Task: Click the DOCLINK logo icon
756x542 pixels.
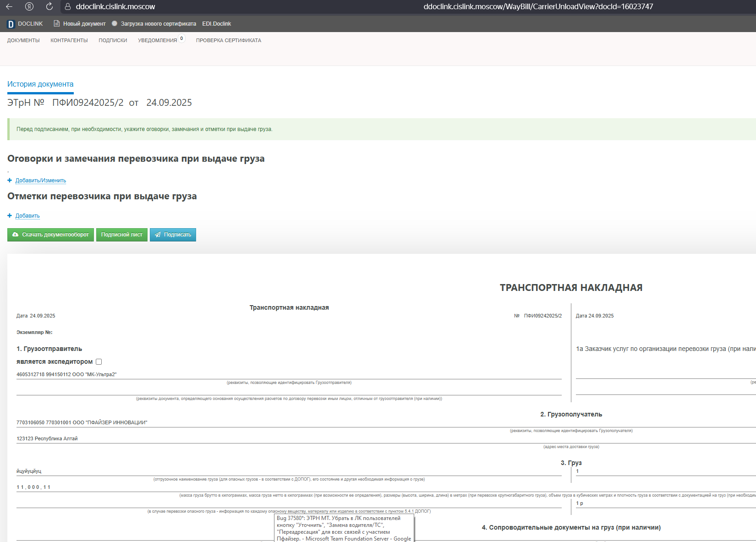Action: [11, 24]
